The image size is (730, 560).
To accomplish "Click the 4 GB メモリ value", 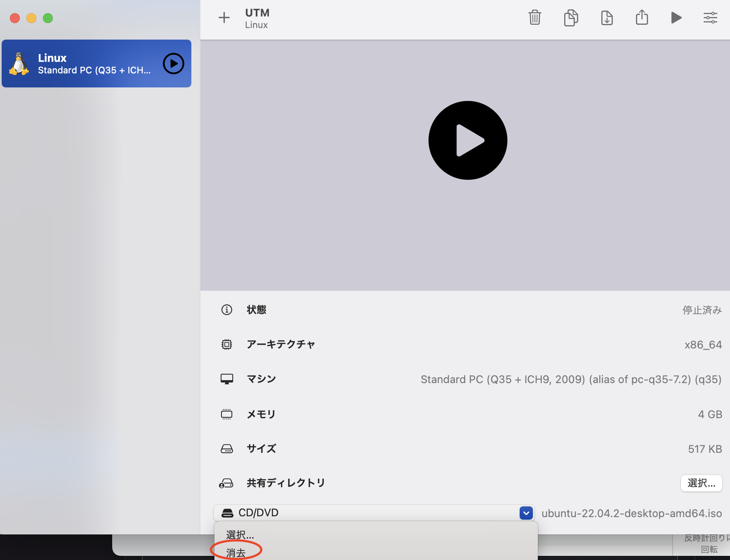I will 709,414.
